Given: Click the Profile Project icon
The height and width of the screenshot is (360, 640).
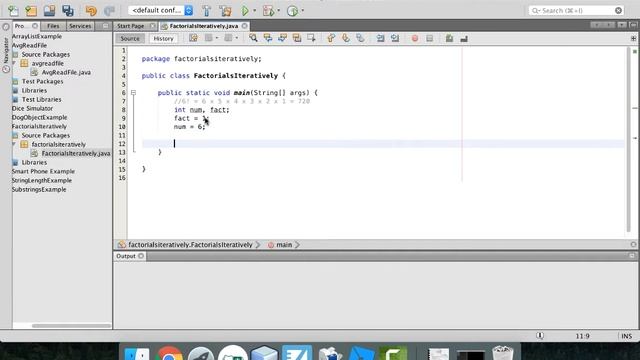Looking at the screenshot, I should point(292,11).
